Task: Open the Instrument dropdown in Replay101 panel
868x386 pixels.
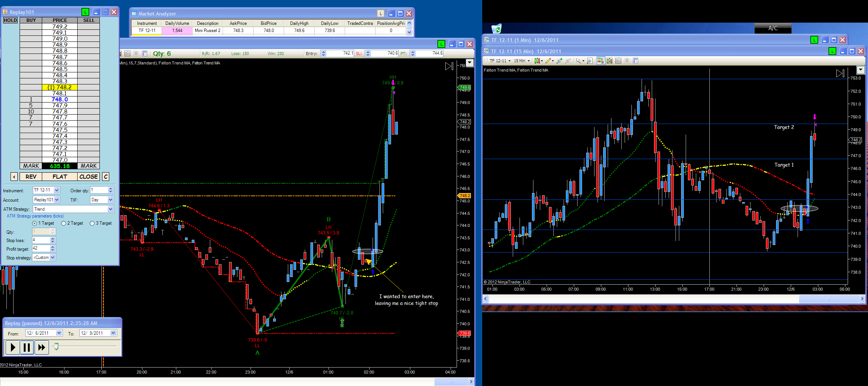Action: point(57,190)
